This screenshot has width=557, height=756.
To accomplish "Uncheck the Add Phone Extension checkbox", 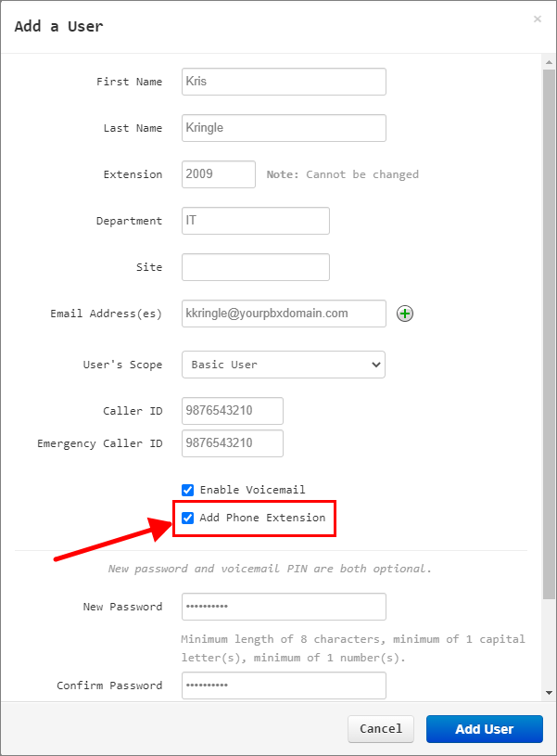I will [187, 518].
